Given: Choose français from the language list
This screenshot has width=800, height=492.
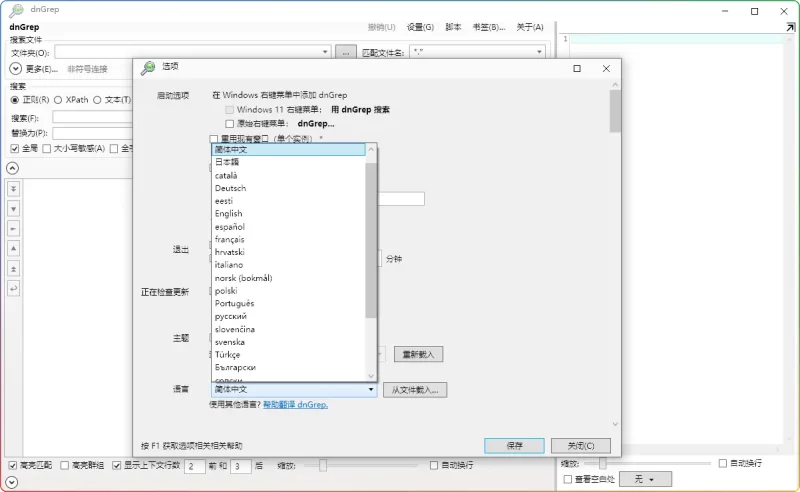Looking at the screenshot, I should pyautogui.click(x=288, y=239).
